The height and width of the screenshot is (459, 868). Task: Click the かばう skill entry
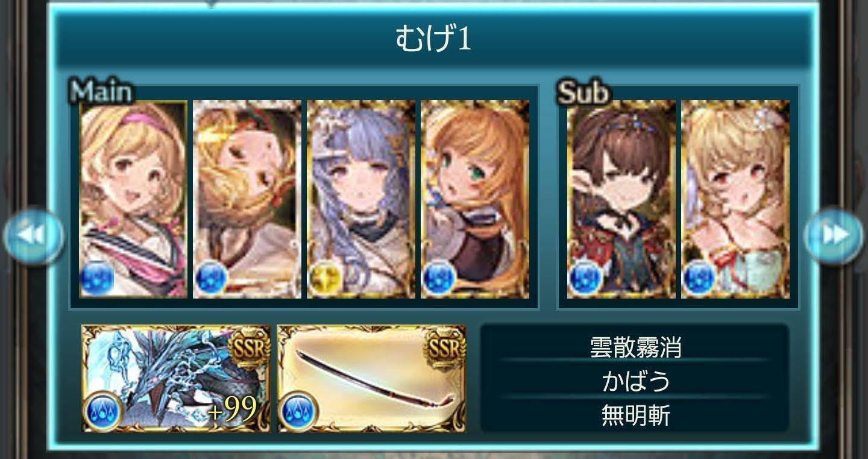635,381
